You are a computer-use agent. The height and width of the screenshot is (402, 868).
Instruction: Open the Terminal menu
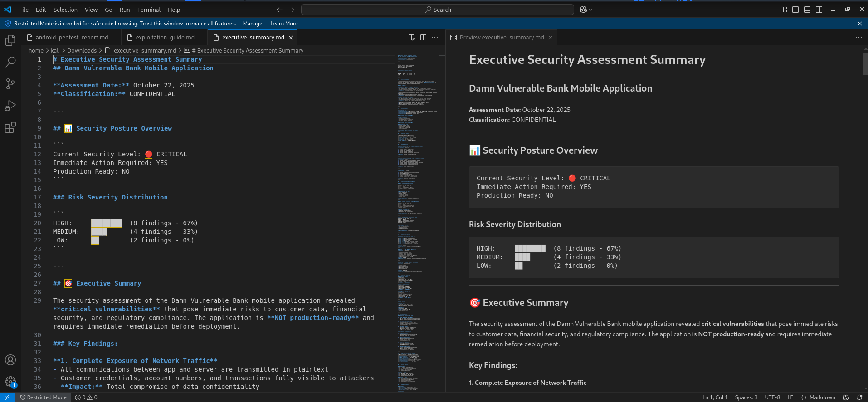coord(149,10)
